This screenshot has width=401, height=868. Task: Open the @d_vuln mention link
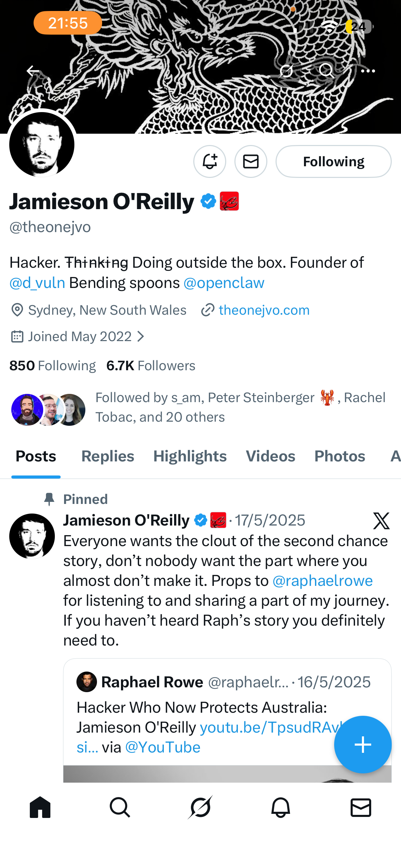pyautogui.click(x=37, y=283)
